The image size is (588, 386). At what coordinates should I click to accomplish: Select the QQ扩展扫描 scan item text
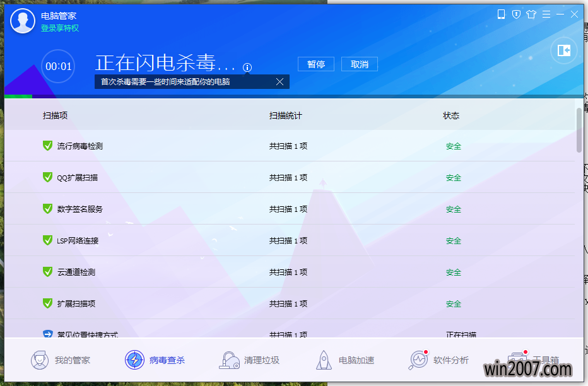(x=77, y=178)
